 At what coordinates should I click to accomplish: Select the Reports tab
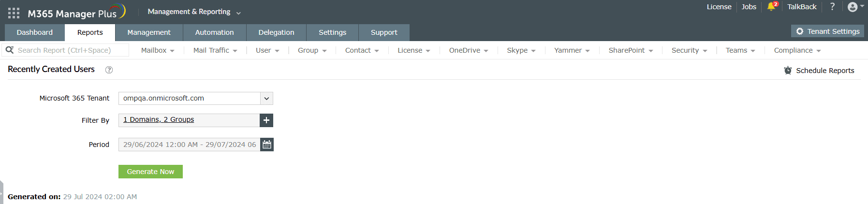[x=90, y=32]
